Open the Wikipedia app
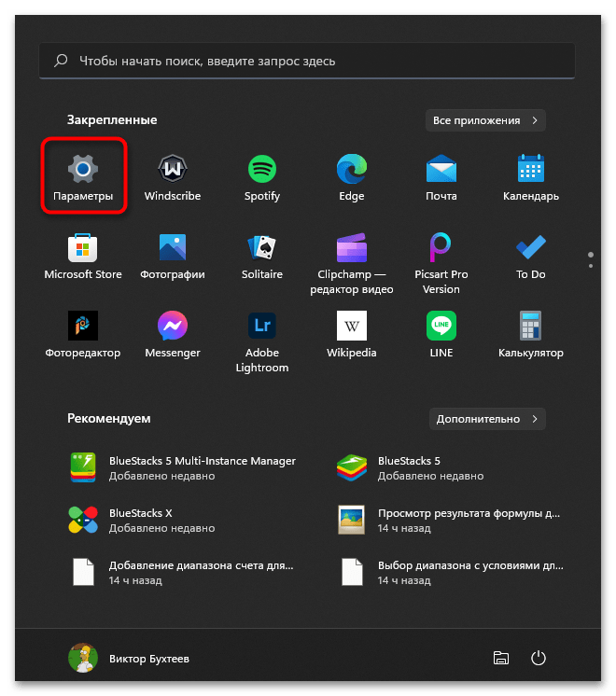The image size is (616, 696). (352, 326)
